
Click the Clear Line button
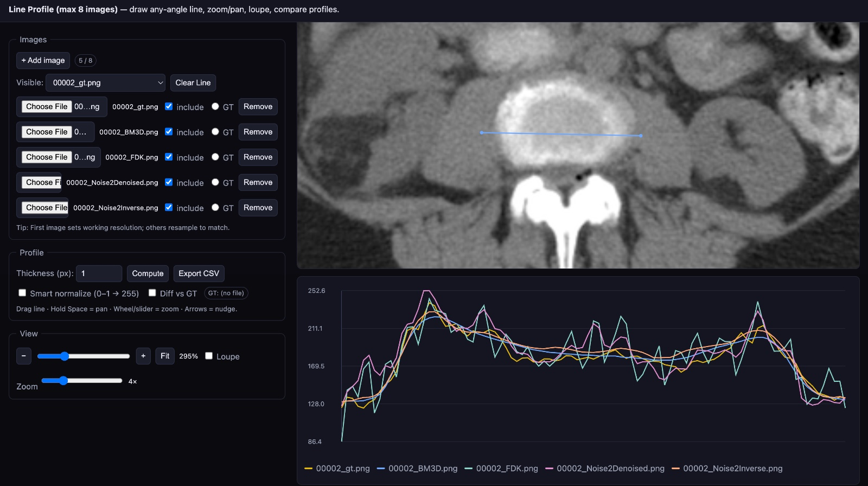[x=193, y=82]
